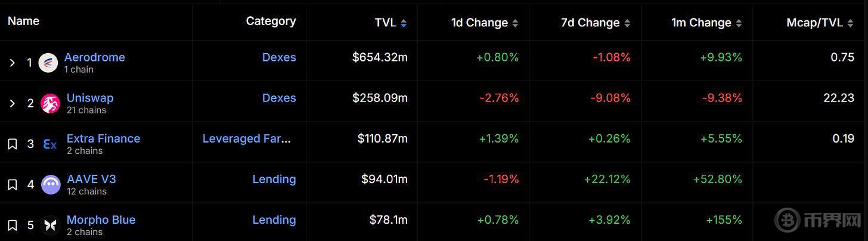Click the Extra Finance logo icon
Image resolution: width=868 pixels, height=241 pixels.
pyautogui.click(x=50, y=144)
